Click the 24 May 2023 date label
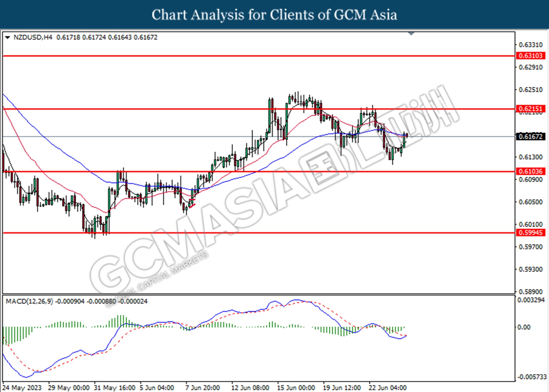The image size is (549, 392). click(x=22, y=388)
